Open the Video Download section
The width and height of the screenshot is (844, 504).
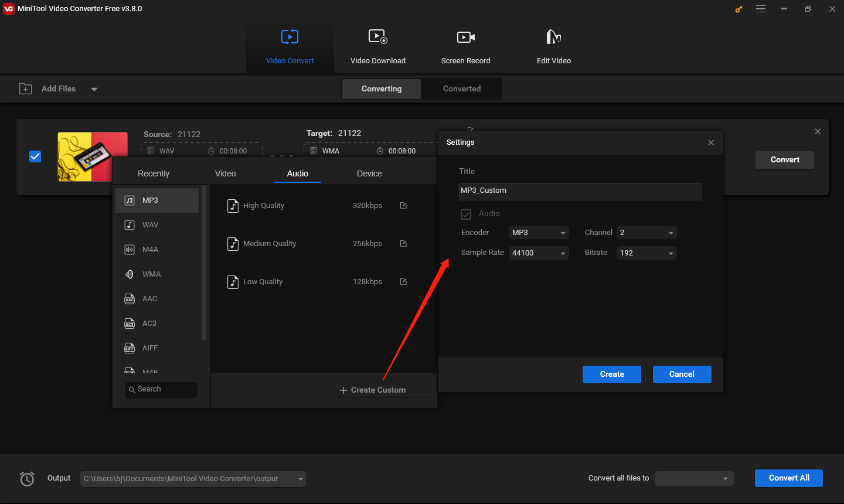pyautogui.click(x=378, y=47)
